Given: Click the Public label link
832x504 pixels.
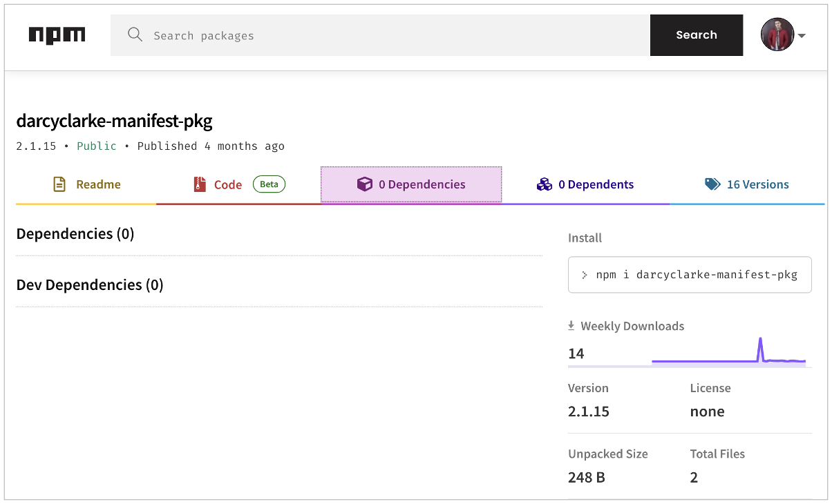Looking at the screenshot, I should pos(97,146).
